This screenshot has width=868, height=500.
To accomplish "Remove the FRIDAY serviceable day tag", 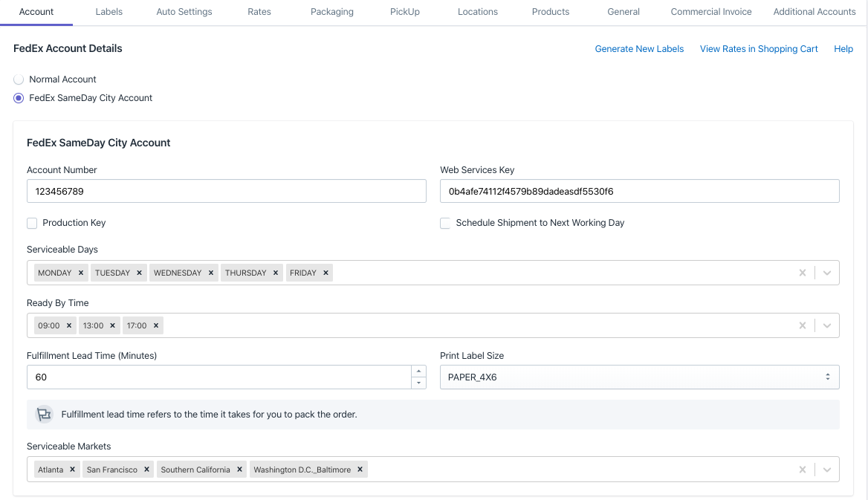I will coord(326,273).
